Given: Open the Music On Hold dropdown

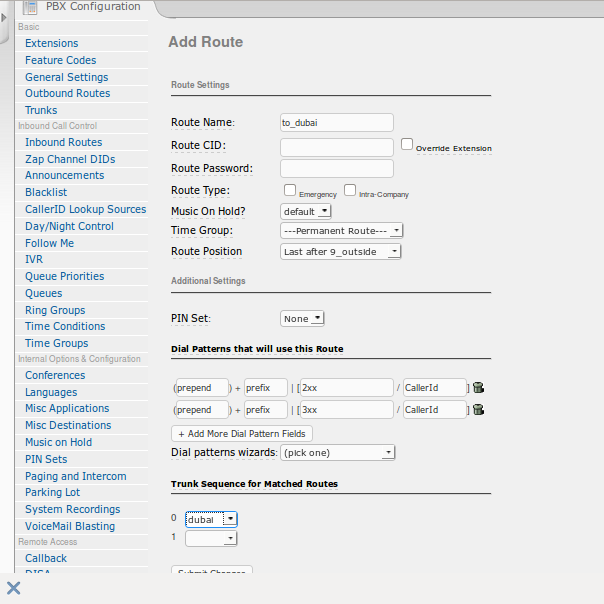Looking at the screenshot, I should pos(306,211).
